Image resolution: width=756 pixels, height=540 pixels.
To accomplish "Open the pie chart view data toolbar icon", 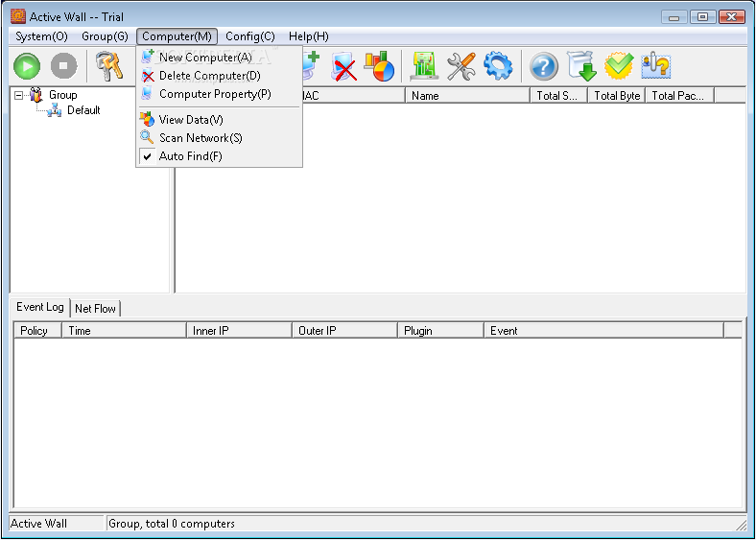I will pos(380,66).
